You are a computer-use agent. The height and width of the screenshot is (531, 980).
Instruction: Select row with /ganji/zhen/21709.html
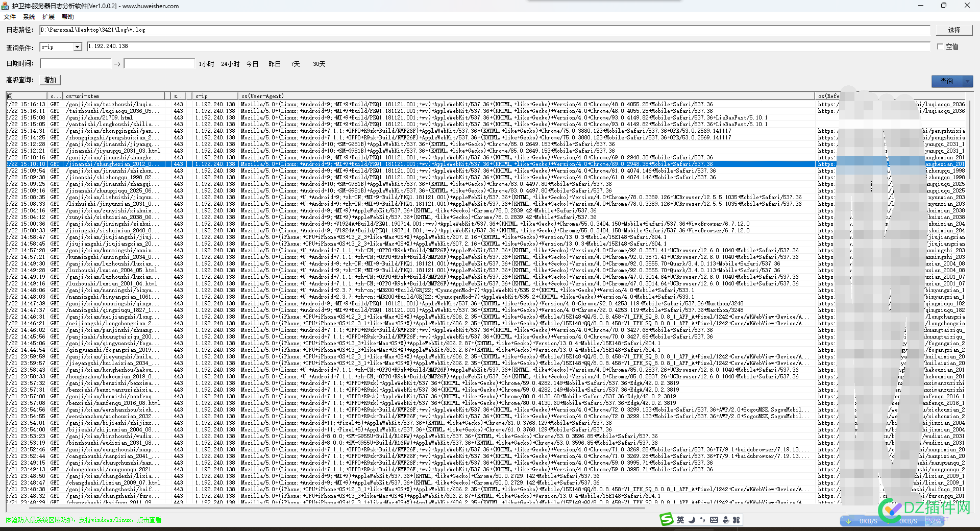pyautogui.click(x=485, y=117)
